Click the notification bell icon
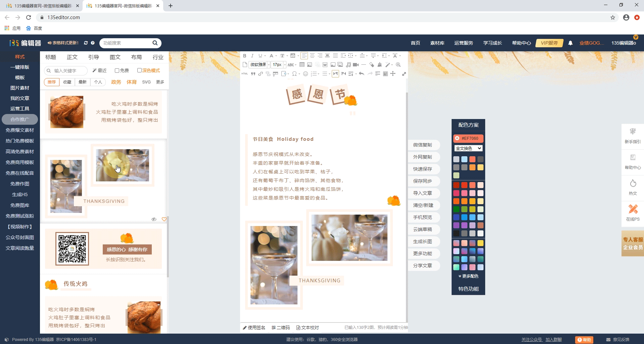 click(570, 43)
